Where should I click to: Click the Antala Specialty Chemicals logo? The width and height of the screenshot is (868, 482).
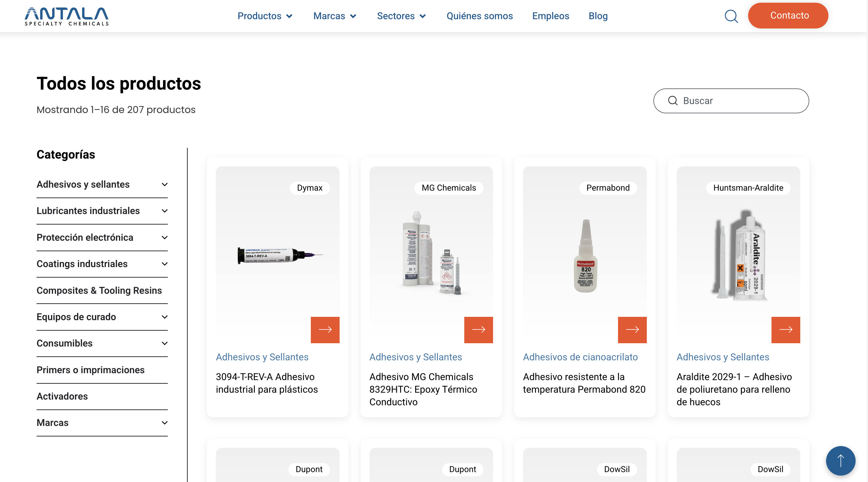click(67, 16)
